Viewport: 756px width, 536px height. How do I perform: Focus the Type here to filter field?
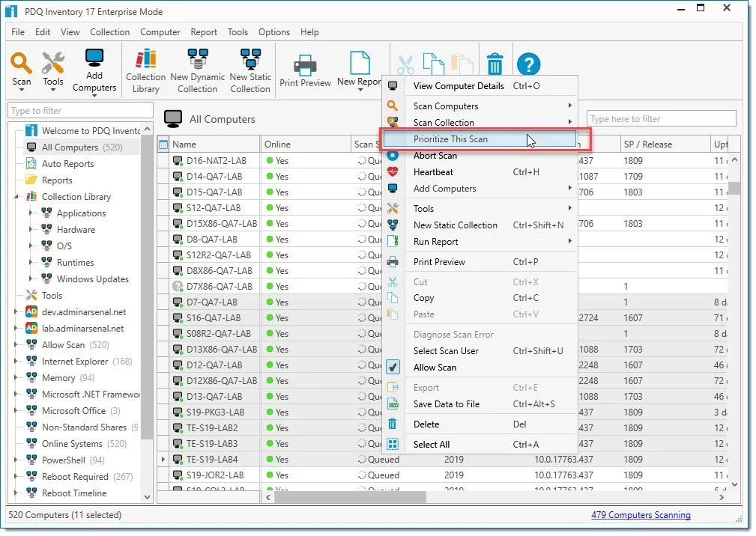661,118
